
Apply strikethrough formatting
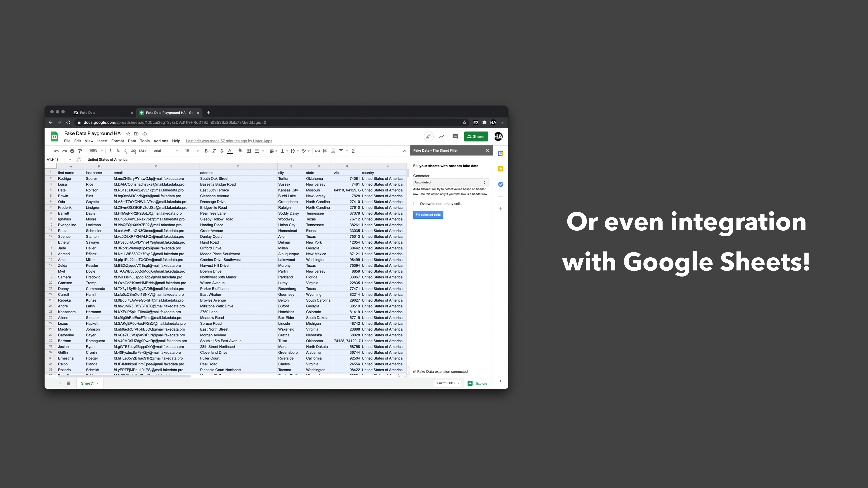click(221, 151)
